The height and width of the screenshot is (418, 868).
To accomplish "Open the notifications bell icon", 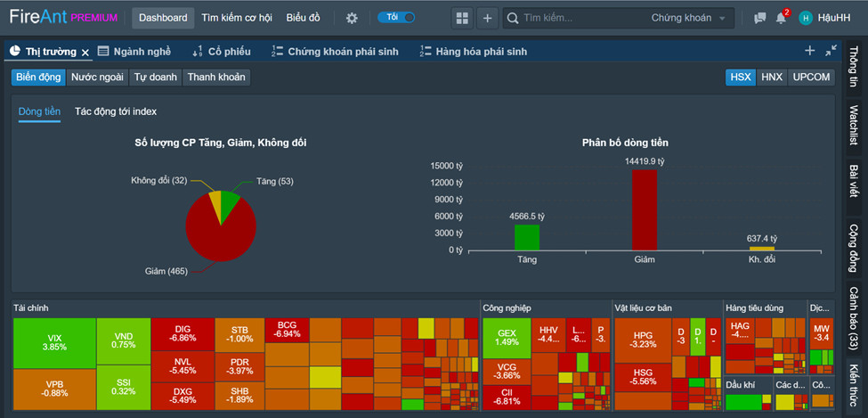I will tap(781, 18).
